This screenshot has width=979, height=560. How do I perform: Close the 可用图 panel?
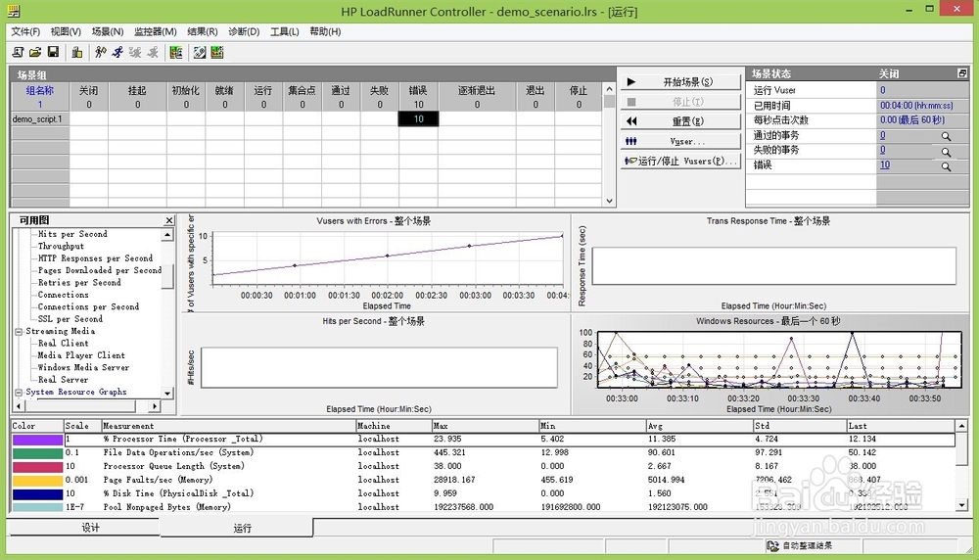coord(169,220)
